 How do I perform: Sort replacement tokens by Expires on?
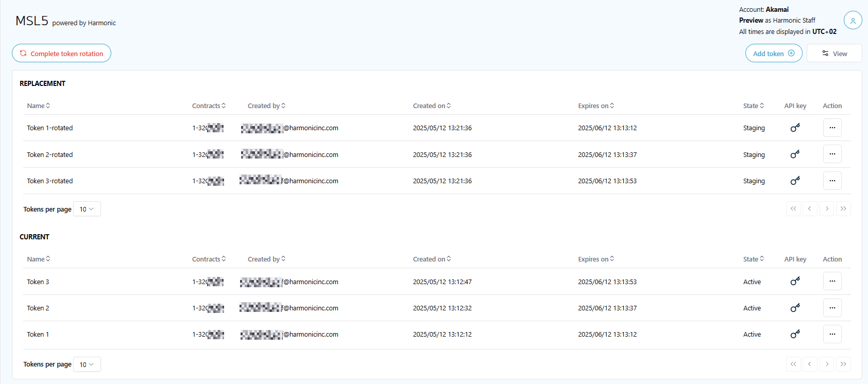[596, 106]
